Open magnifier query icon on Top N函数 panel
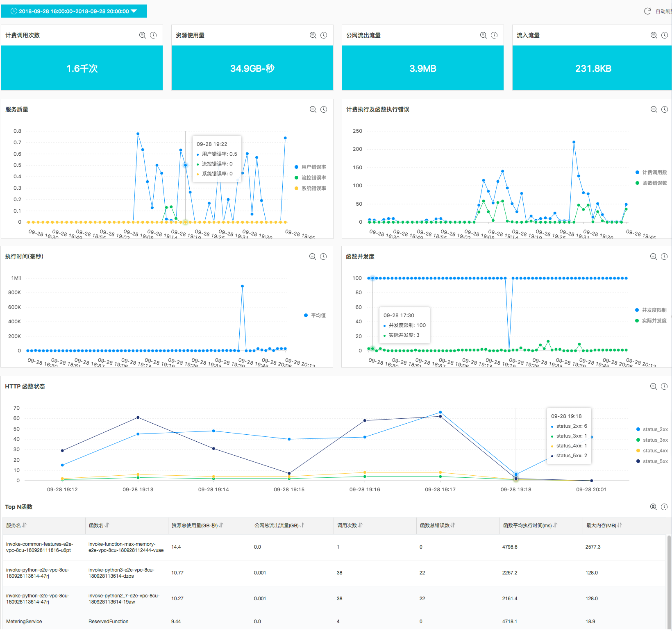The height and width of the screenshot is (631, 672). point(654,507)
